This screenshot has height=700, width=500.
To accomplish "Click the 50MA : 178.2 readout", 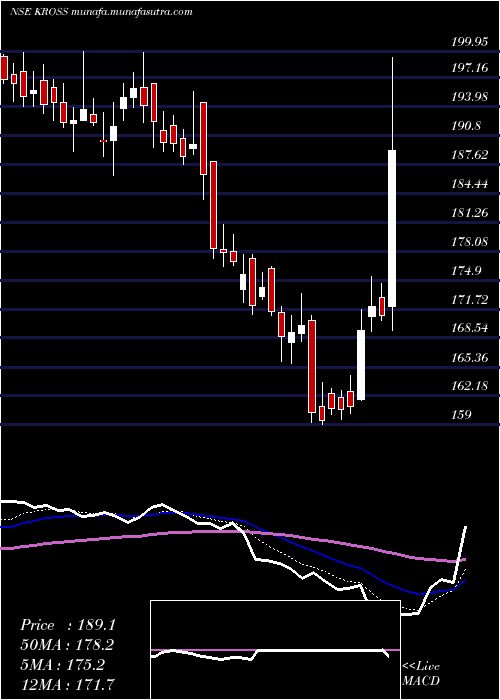I will click(67, 645).
